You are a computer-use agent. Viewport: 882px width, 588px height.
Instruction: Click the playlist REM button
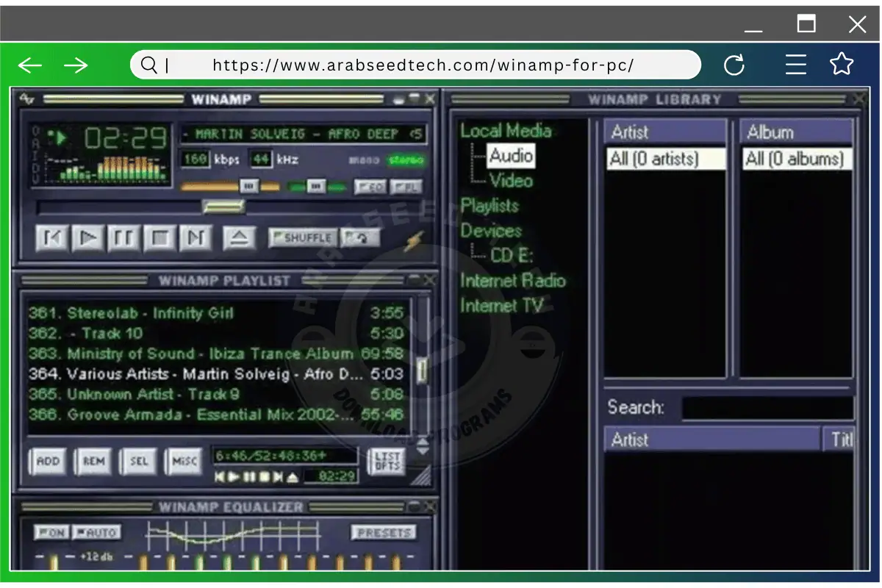(x=93, y=462)
